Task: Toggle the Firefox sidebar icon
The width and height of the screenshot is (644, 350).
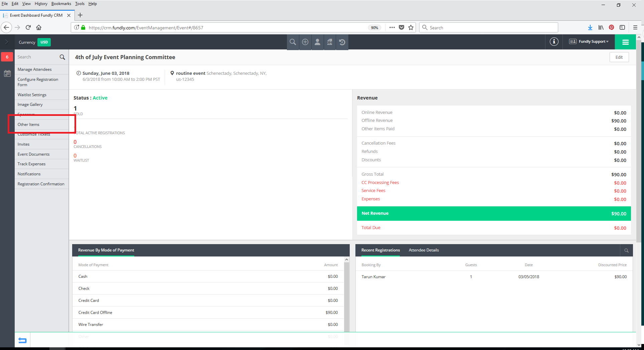Action: pyautogui.click(x=622, y=27)
